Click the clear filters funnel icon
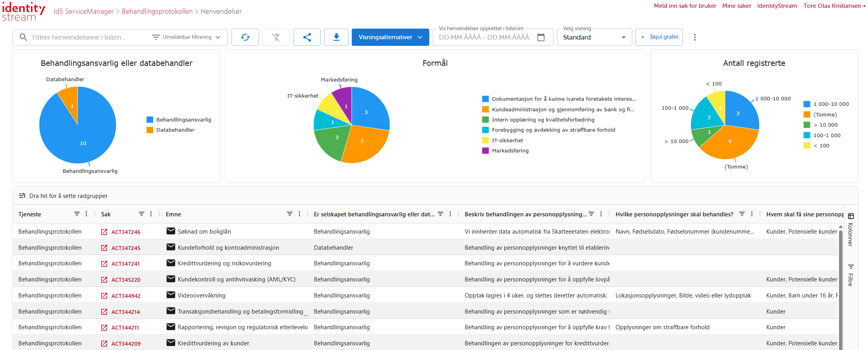Viewport: 868px width, 350px height. 276,37
